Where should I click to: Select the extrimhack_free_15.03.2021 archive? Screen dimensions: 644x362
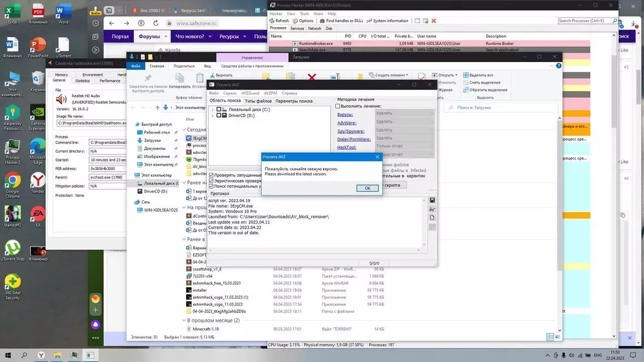tap(216, 283)
